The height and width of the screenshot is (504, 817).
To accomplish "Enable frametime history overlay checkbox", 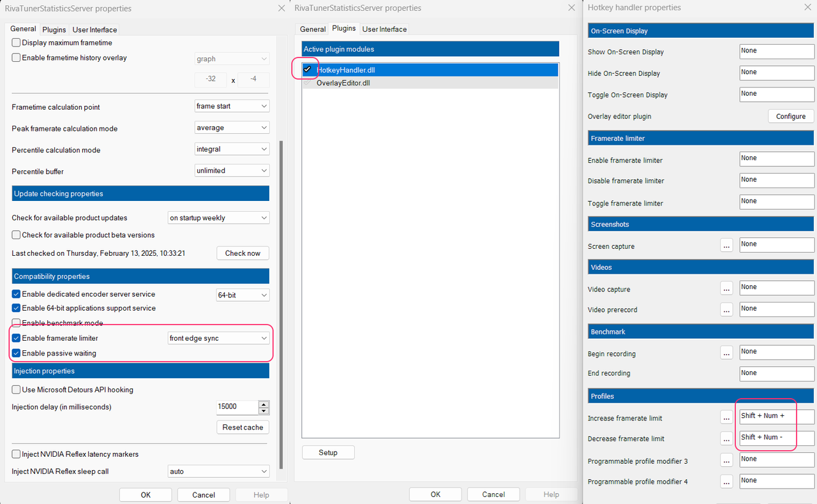I will [x=17, y=58].
